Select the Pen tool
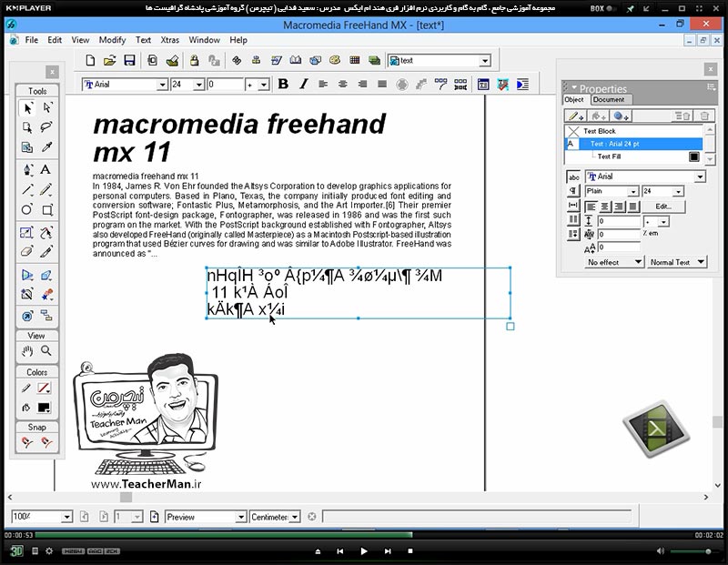 coord(27,169)
